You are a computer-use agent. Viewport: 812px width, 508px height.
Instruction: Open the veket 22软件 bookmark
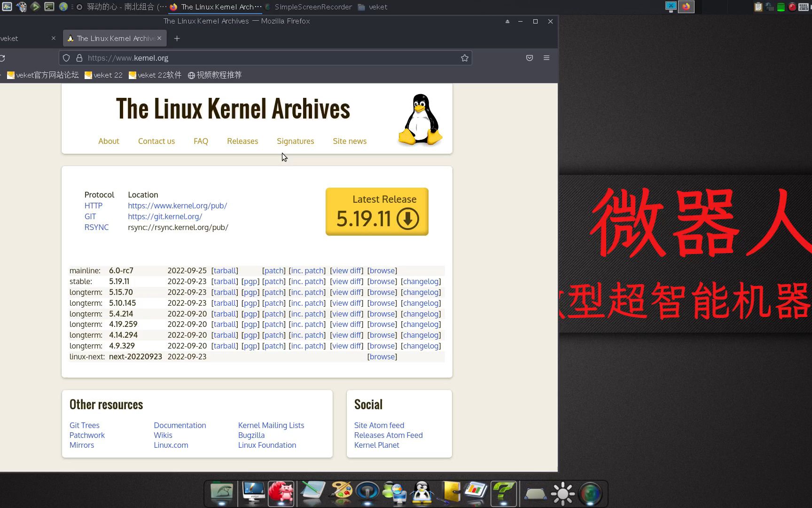pos(155,75)
